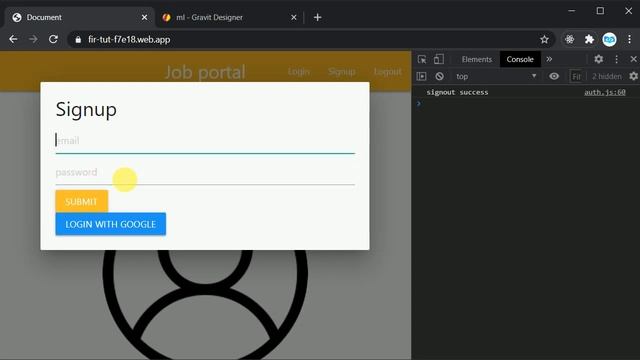Screen dimensions: 640x360
Task: Click the Logout nav link
Action: (x=388, y=72)
